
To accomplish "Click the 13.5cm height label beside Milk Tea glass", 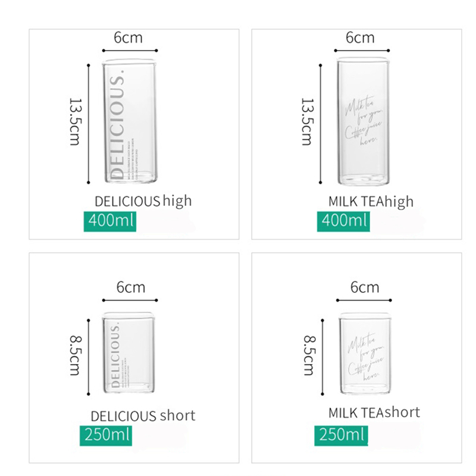I will pyautogui.click(x=307, y=122).
